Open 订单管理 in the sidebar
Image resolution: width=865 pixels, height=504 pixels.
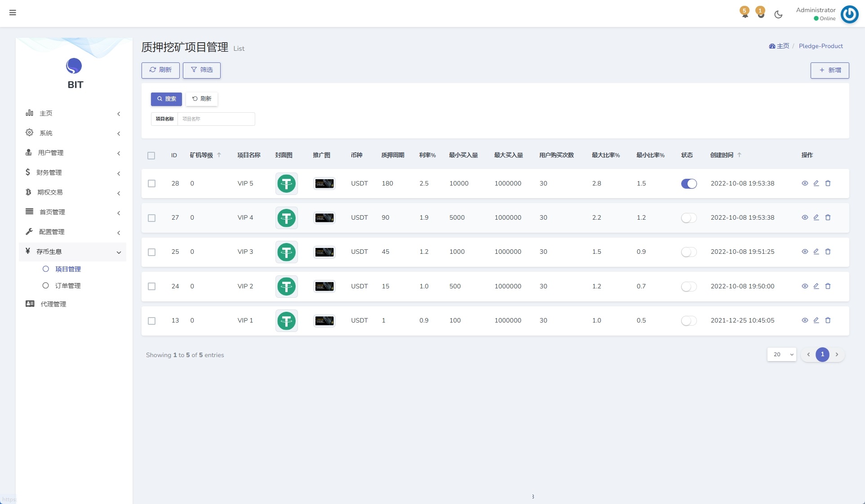pos(67,286)
